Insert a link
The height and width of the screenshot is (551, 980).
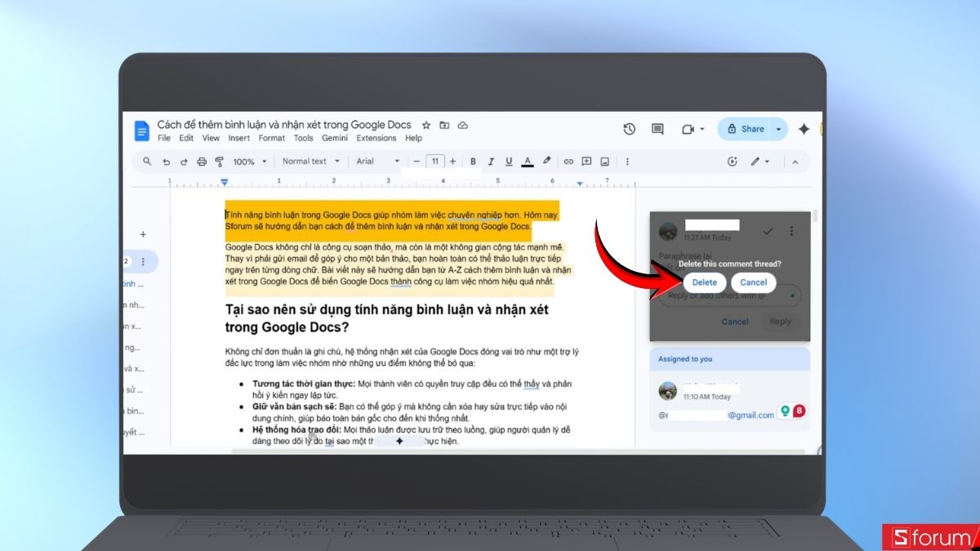pyautogui.click(x=568, y=162)
